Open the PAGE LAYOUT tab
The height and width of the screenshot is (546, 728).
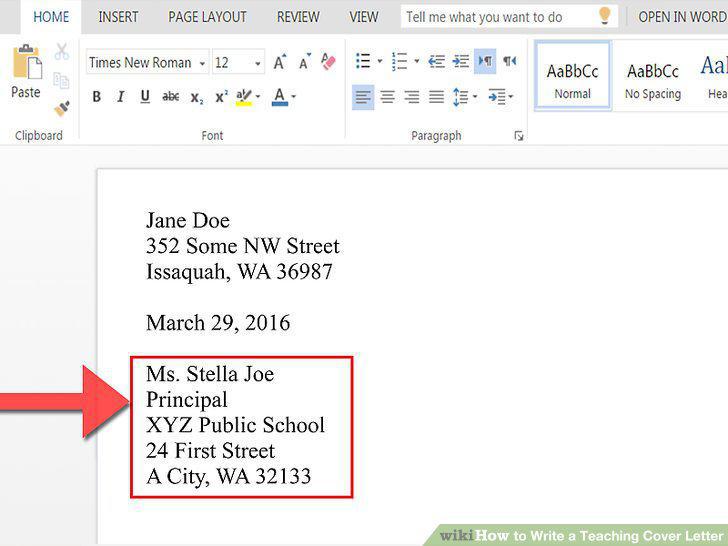(207, 17)
